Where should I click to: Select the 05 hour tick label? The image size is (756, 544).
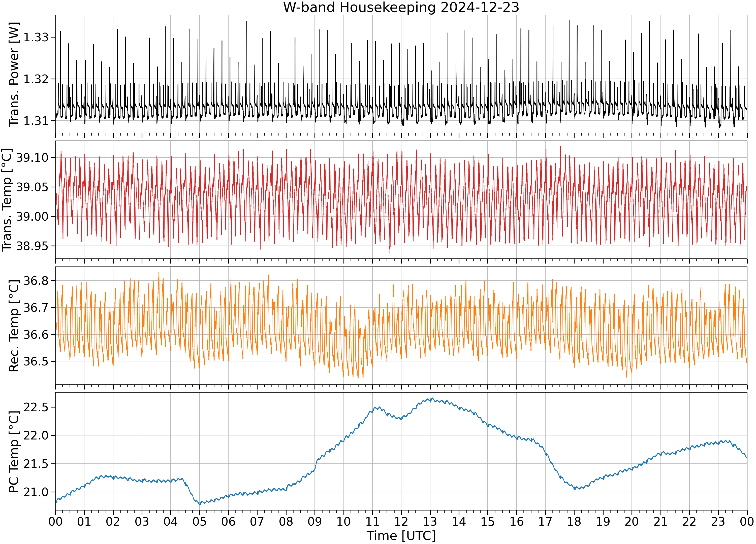[199, 521]
